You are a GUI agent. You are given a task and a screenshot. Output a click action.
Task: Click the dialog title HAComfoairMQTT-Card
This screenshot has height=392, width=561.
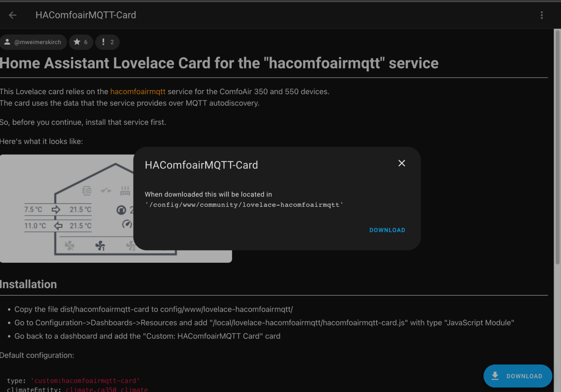pyautogui.click(x=201, y=165)
